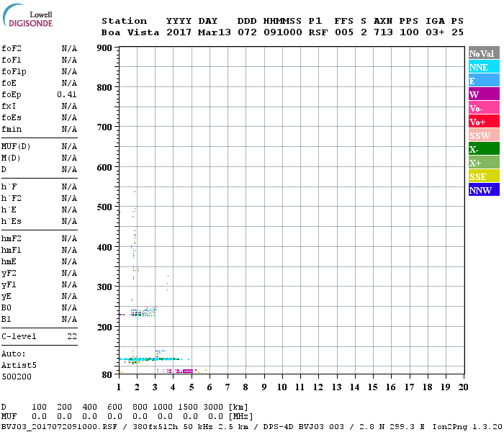The image size is (504, 432).
Task: Click the 900 km axis label
Action: [104, 48]
